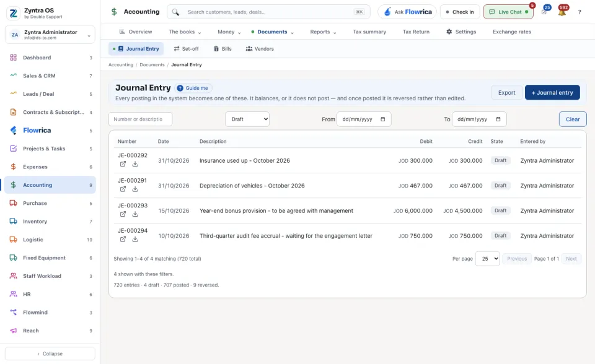Open the tasks checklist icon with badge
This screenshot has width=595, height=364.
coord(544,12)
